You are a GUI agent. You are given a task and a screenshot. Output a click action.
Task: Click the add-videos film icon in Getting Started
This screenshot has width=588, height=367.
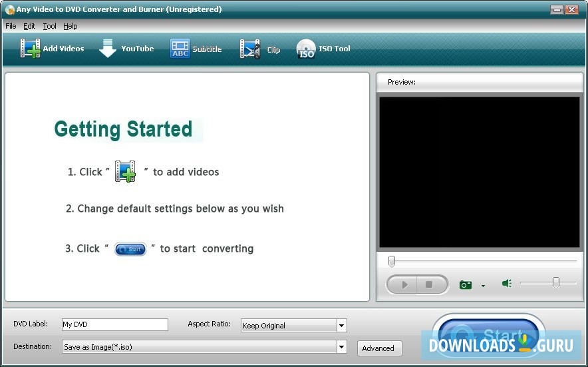[125, 172]
